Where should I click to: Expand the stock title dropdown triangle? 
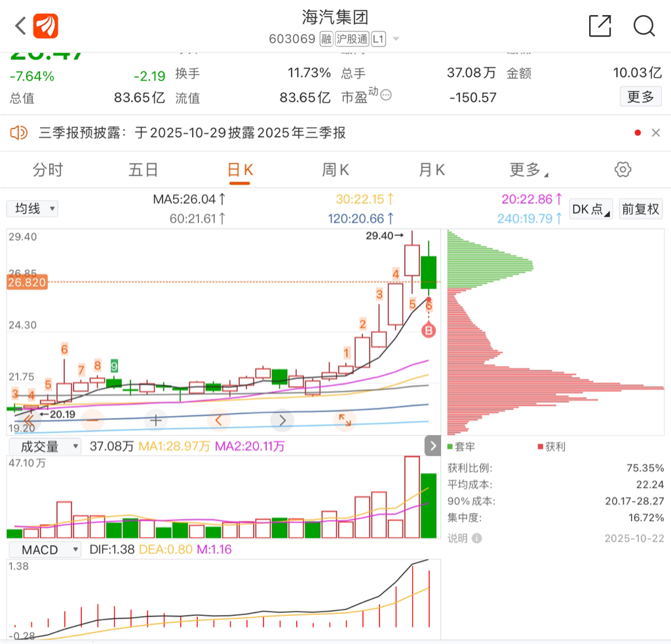coord(396,39)
